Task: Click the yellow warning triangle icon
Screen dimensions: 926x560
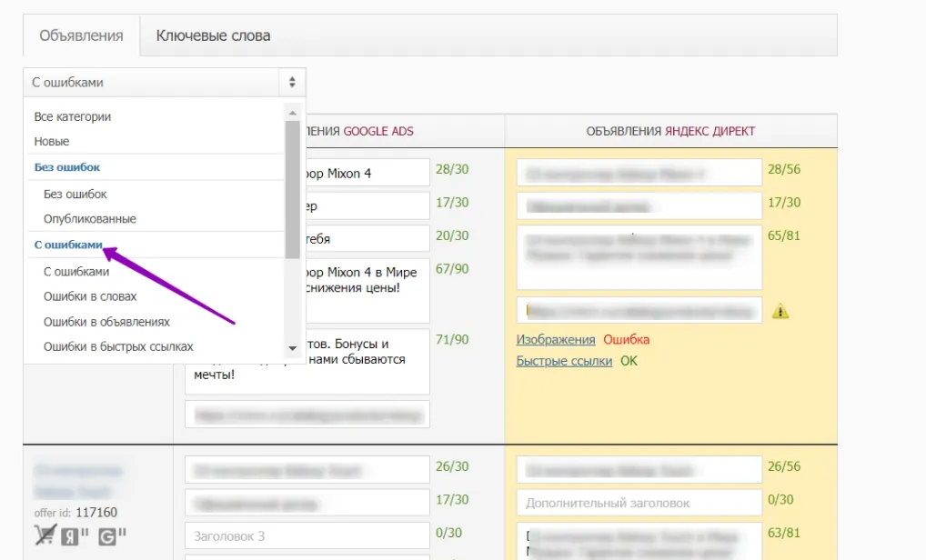Action: pos(780,311)
